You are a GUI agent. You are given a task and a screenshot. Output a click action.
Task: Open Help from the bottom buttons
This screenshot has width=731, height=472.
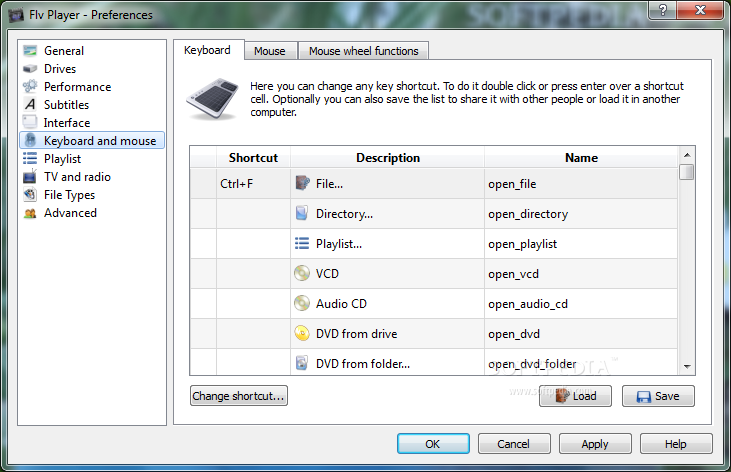676,444
